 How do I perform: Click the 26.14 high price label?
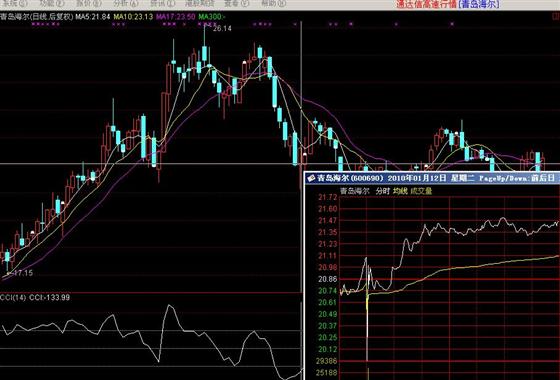222,29
